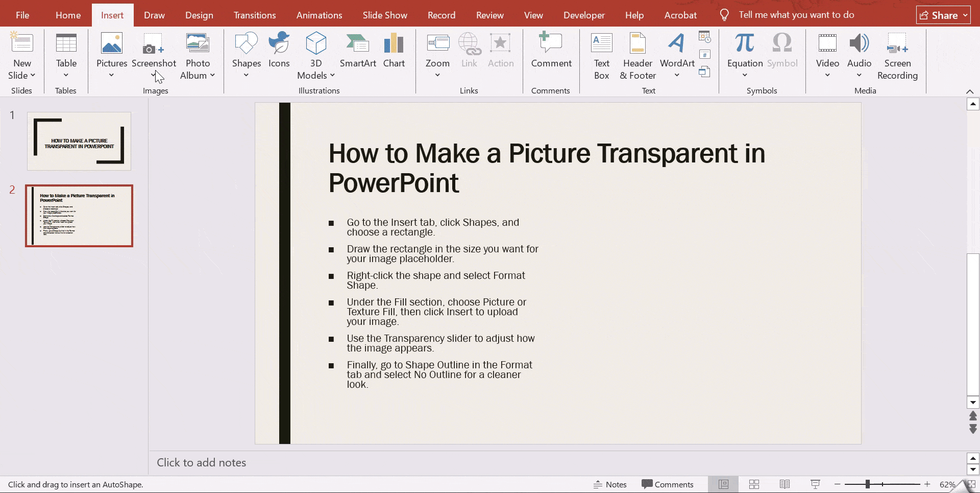
Task: Open the Table dropdown menu
Action: (x=66, y=76)
